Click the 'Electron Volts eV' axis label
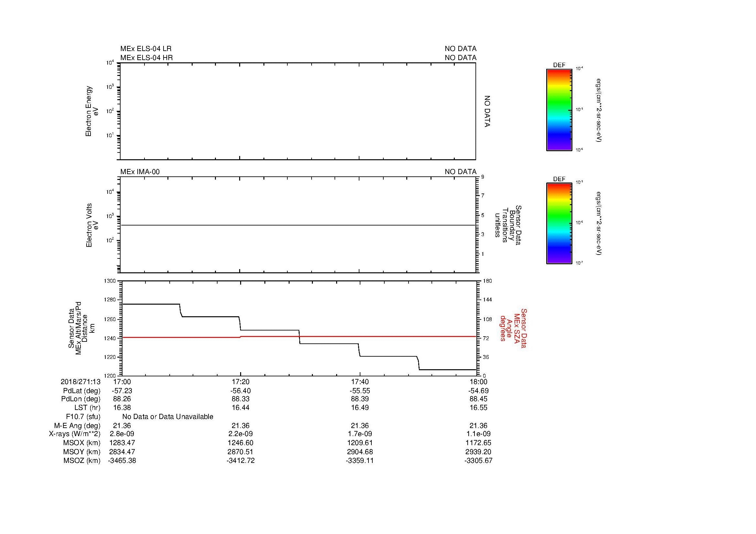 [x=92, y=225]
